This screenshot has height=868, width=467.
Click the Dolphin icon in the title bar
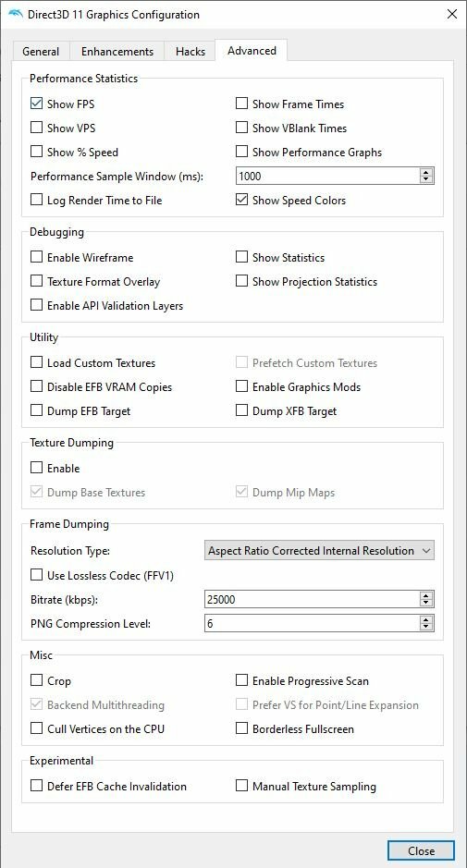(16, 14)
